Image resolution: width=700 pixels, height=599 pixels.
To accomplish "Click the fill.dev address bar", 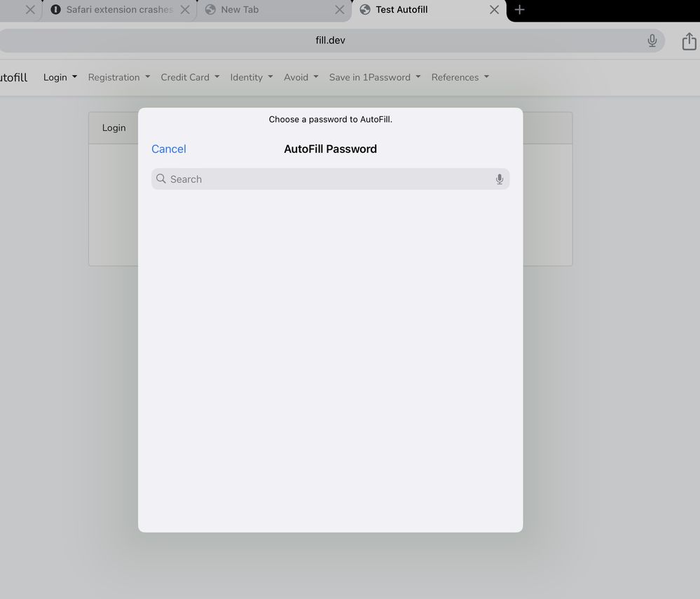I will click(x=330, y=41).
